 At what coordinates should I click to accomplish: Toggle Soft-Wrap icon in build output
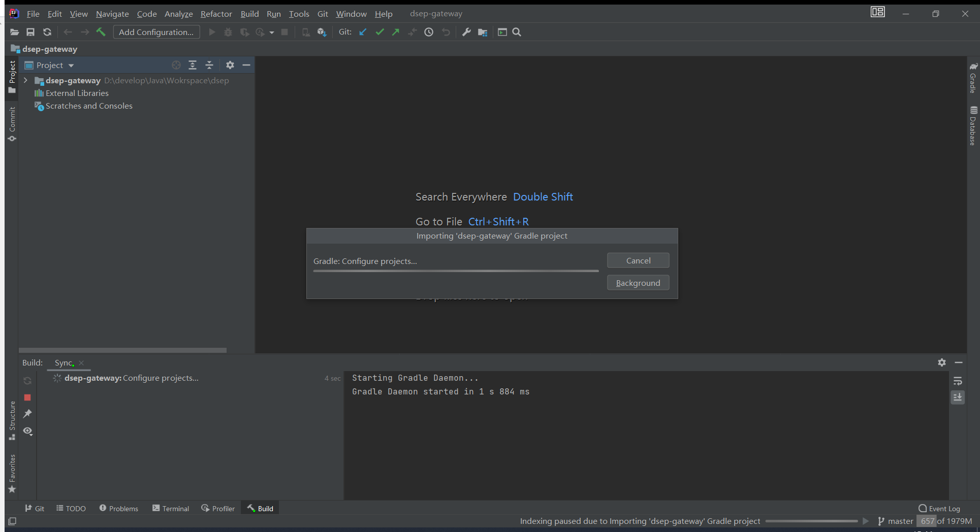(x=958, y=381)
